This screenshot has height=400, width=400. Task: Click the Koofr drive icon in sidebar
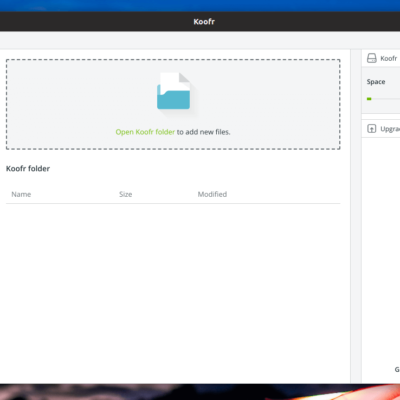(372, 58)
